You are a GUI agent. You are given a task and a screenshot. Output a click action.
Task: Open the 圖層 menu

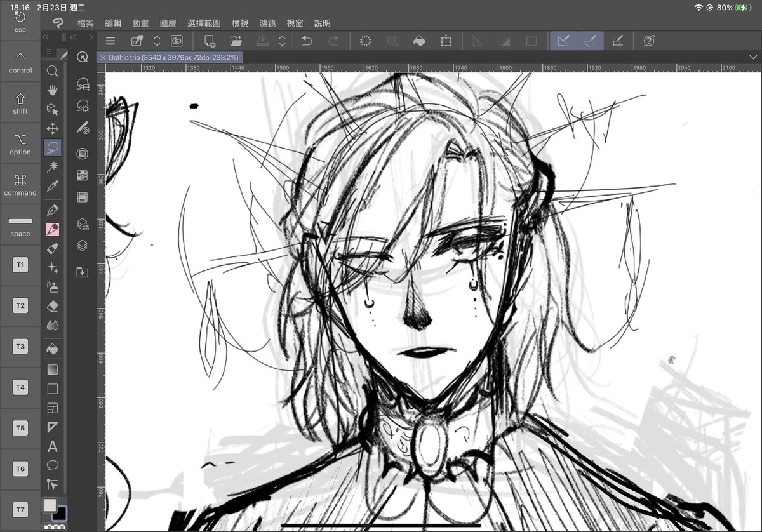[x=168, y=23]
